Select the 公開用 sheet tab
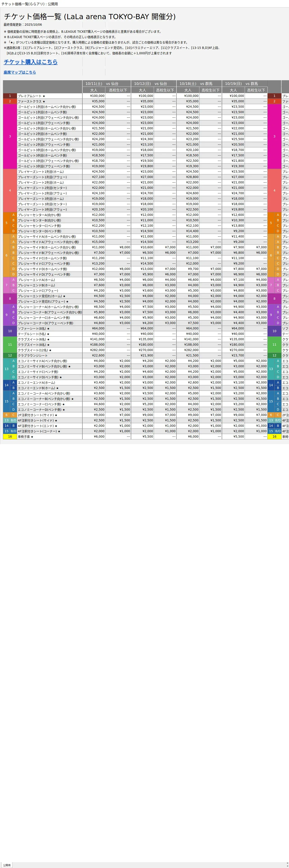The height and width of the screenshot is (868, 289). click(x=7, y=865)
